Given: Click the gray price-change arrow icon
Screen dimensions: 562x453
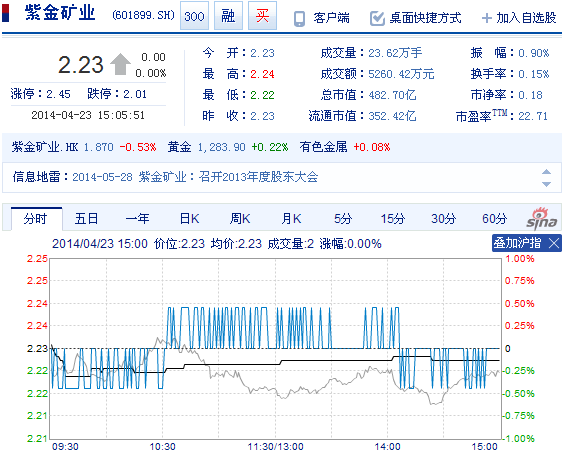Looking at the screenshot, I should pos(120,64).
